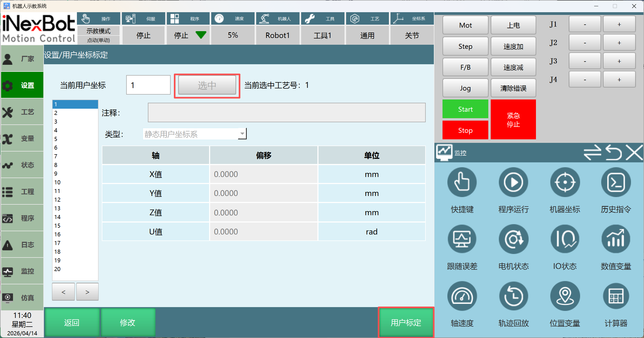Open the 历史指令 command history icon

616,182
